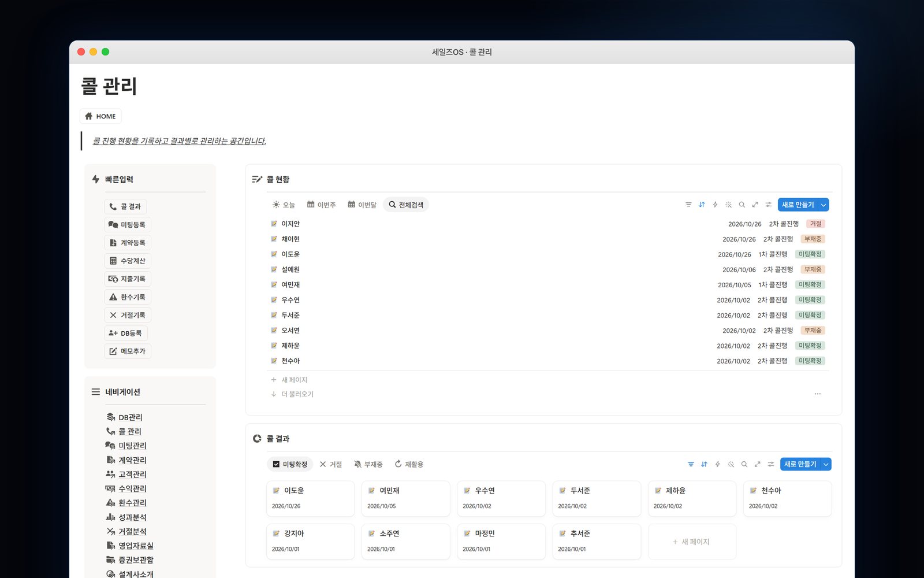The image size is (924, 578).
Task: Expand 콜 현황 database to full page
Action: point(755,205)
